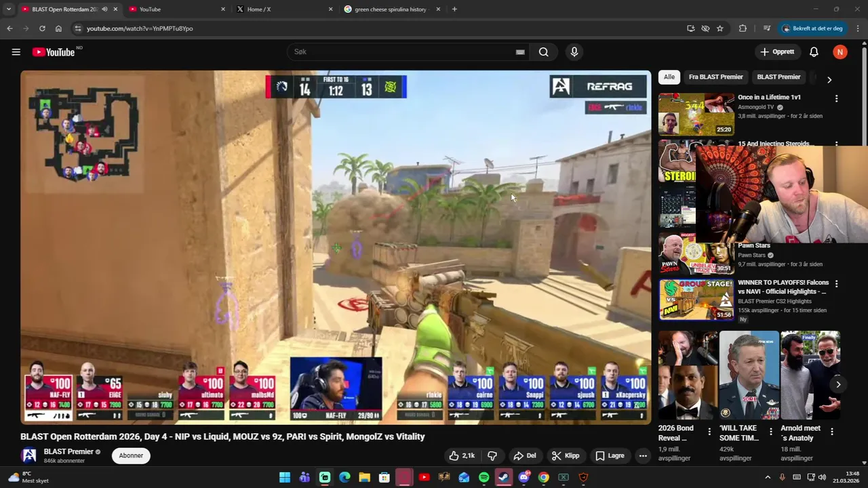Open the weather widget showing 8°C
Viewport: 868px width, 488px height.
click(27, 477)
